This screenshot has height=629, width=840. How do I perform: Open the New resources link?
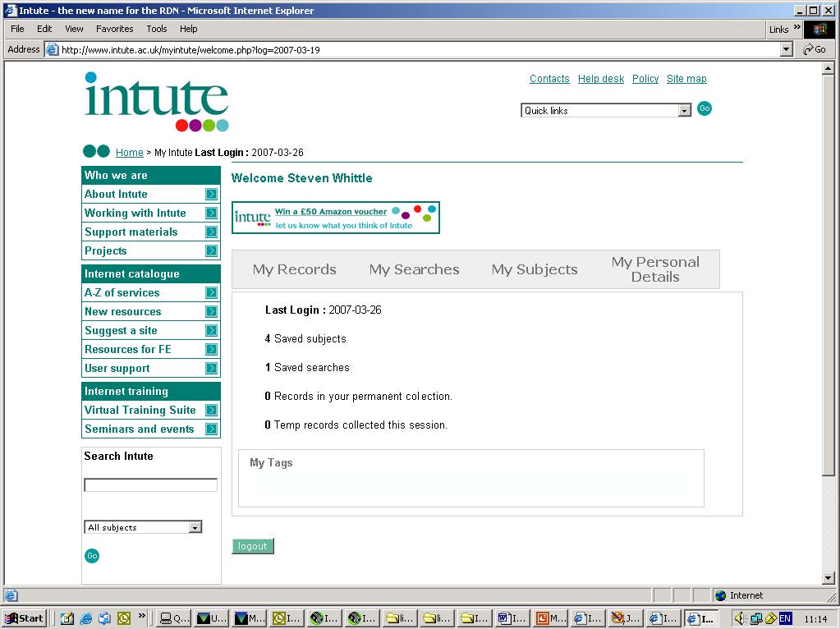click(x=122, y=312)
